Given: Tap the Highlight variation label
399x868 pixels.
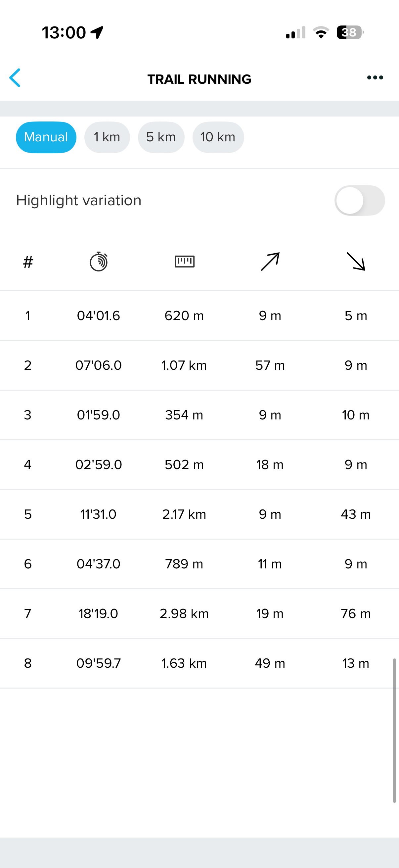Looking at the screenshot, I should point(79,201).
